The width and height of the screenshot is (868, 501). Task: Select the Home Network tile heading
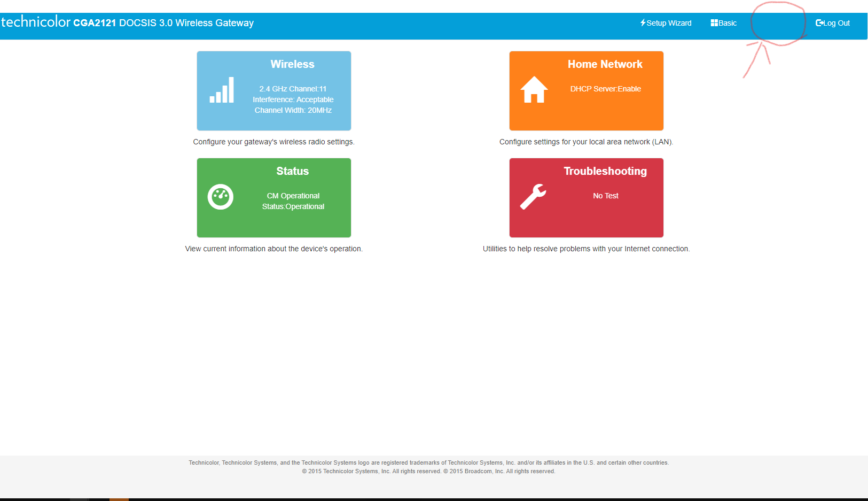605,64
